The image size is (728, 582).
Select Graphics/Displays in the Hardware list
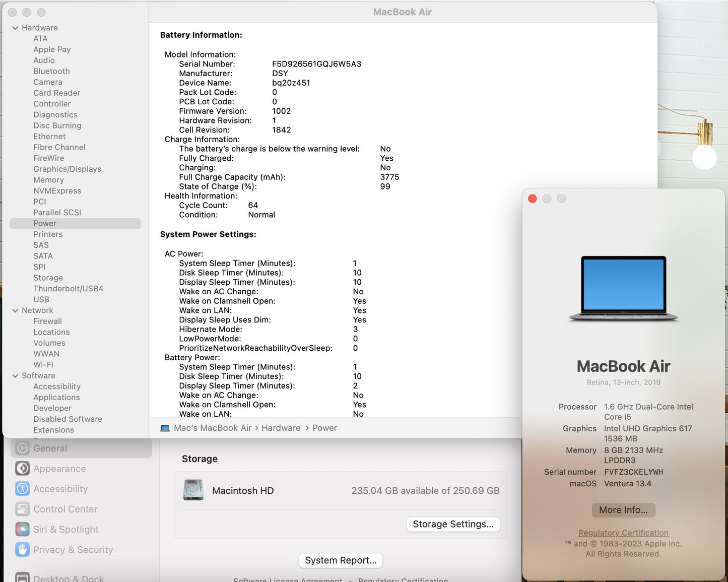[x=67, y=169]
